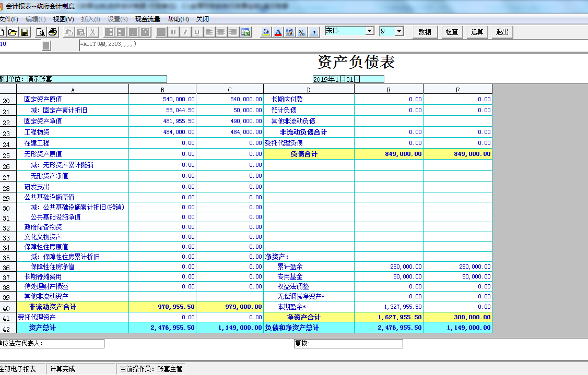
Task: Click the Open file folder icon
Action: click(x=13, y=32)
